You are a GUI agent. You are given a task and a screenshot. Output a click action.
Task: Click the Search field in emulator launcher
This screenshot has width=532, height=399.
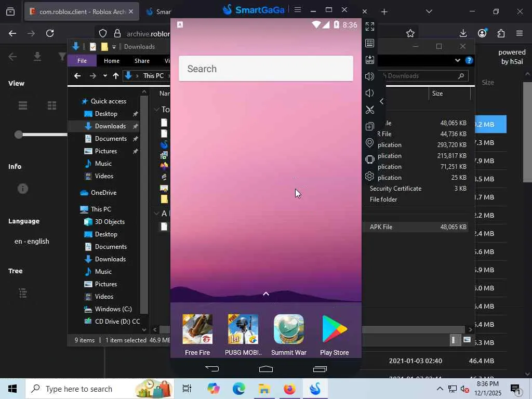265,69
